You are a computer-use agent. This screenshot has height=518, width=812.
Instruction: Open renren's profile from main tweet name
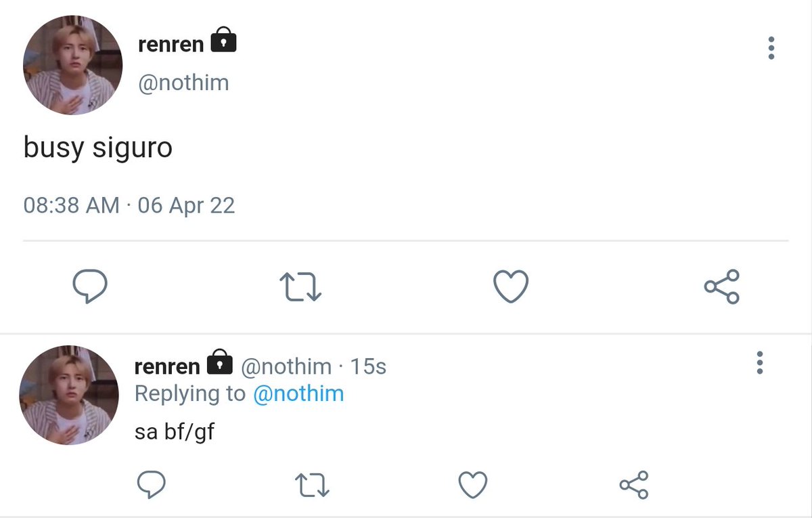[171, 45]
